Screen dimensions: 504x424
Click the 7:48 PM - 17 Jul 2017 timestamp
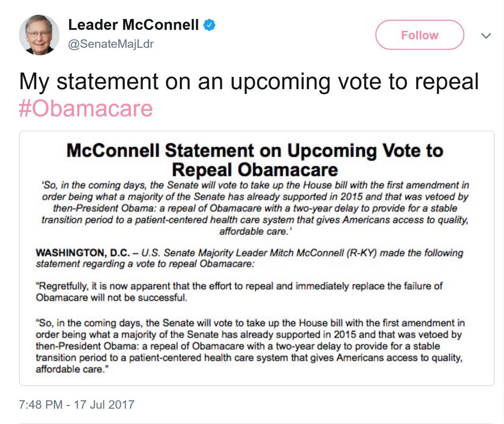point(77,405)
